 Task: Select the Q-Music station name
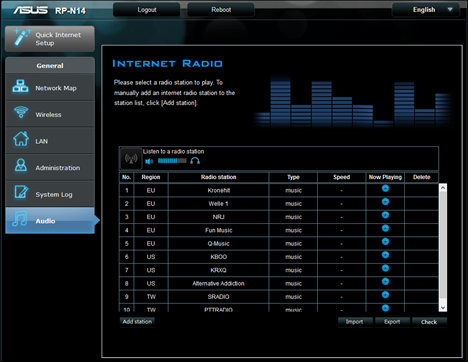(219, 244)
